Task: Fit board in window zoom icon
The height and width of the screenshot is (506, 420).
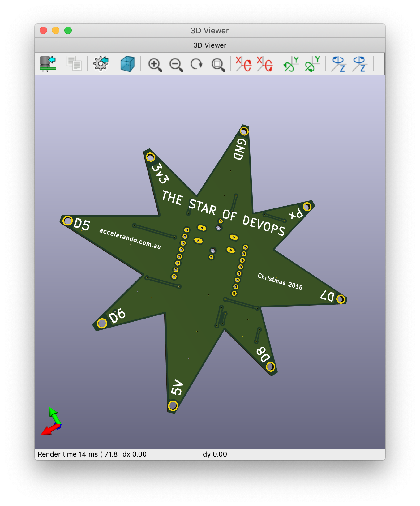Action: 218,65
